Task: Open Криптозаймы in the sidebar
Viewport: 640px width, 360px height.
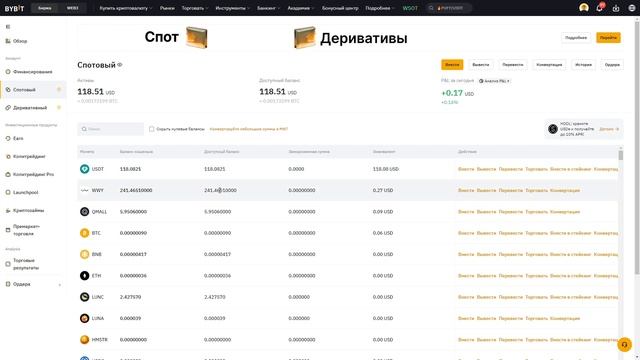Action: 24,210
